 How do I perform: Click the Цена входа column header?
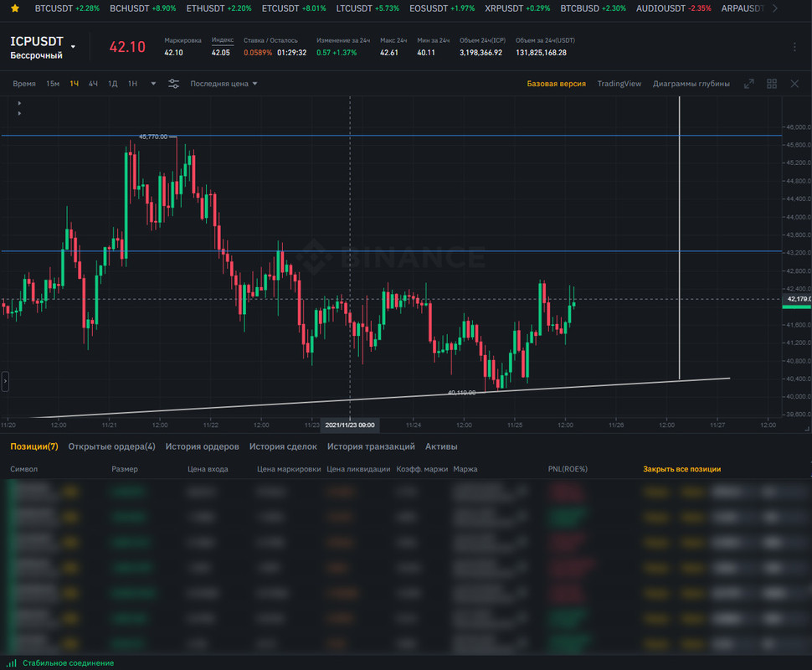(x=208, y=470)
